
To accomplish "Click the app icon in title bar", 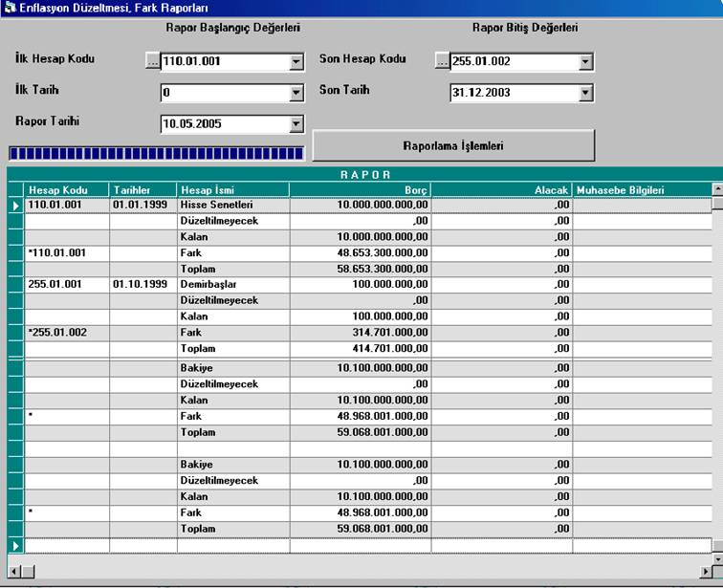I will coord(10,8).
